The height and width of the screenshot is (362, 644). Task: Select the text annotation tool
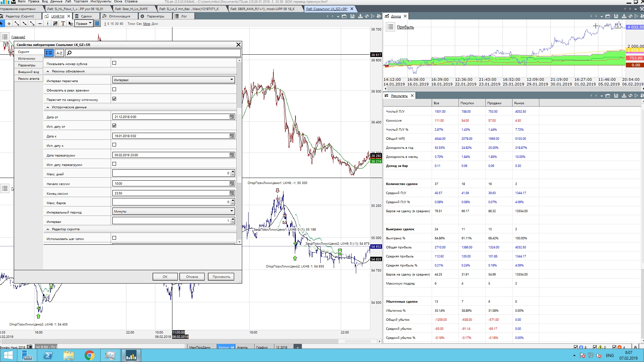coord(63,23)
